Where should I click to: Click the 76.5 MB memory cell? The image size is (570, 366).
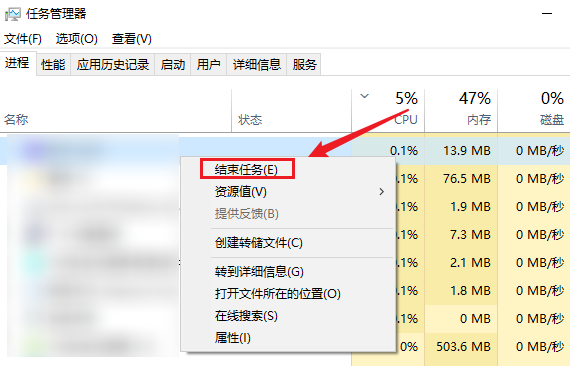pos(461,179)
